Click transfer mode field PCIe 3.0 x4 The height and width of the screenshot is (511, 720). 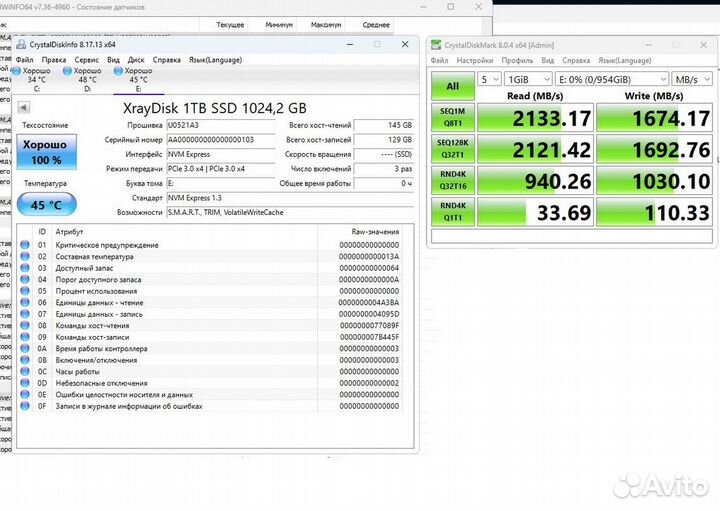pyautogui.click(x=220, y=169)
